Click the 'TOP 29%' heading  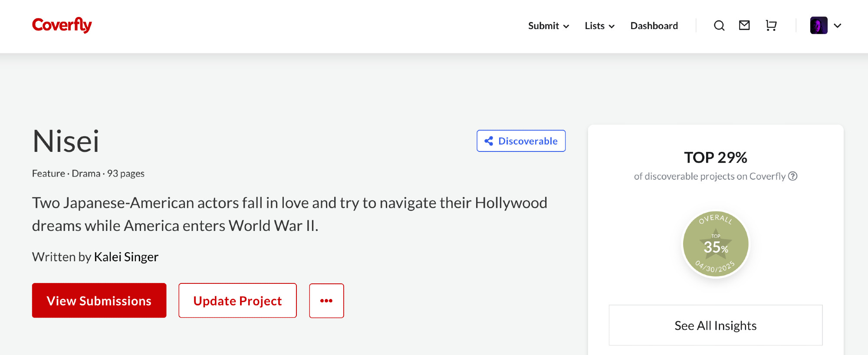pos(716,158)
